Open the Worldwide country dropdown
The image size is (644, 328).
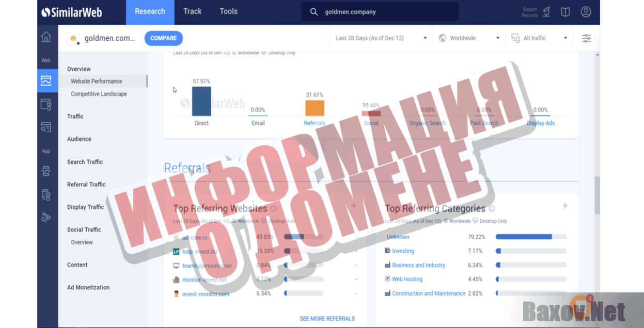tap(469, 38)
